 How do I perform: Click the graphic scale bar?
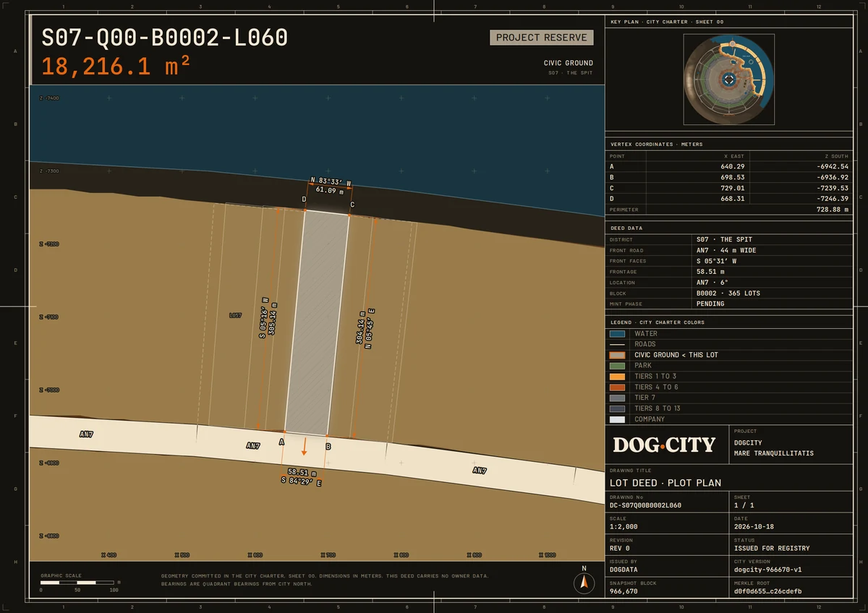click(77, 582)
